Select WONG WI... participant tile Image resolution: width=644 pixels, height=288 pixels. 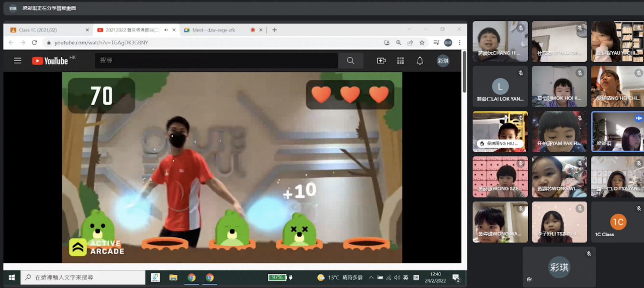(559, 177)
